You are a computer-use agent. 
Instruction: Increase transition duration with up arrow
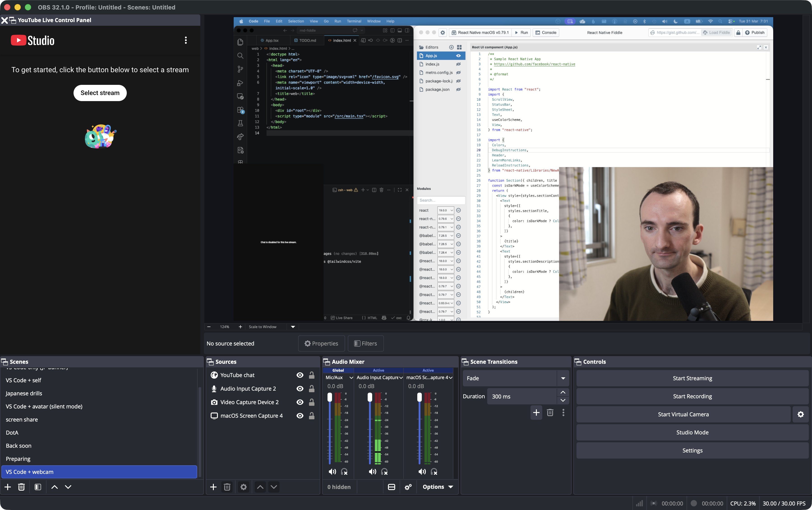pos(563,392)
